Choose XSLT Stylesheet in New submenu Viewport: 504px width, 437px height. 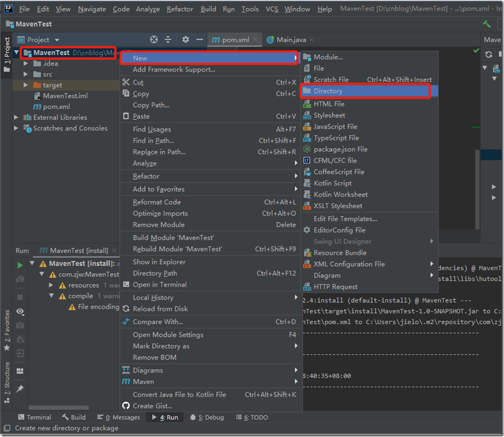369,206
